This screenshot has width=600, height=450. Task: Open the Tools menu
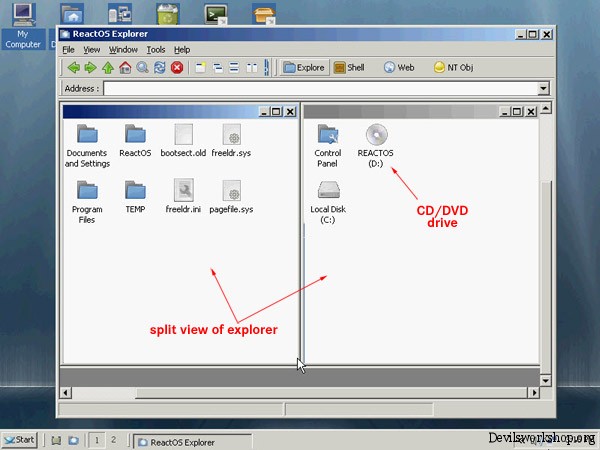tap(156, 50)
